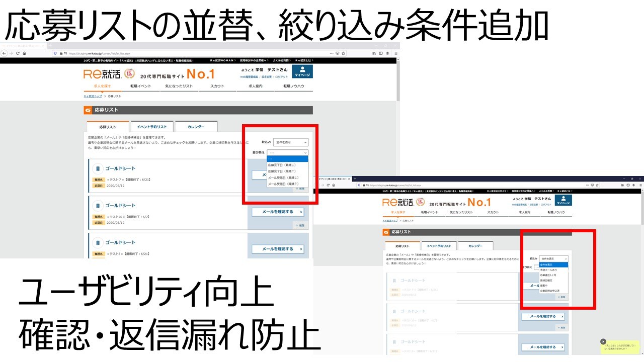Screen dimensions: 644x362
Task: Choose 掲載中 in the filter list
Action: point(553,286)
